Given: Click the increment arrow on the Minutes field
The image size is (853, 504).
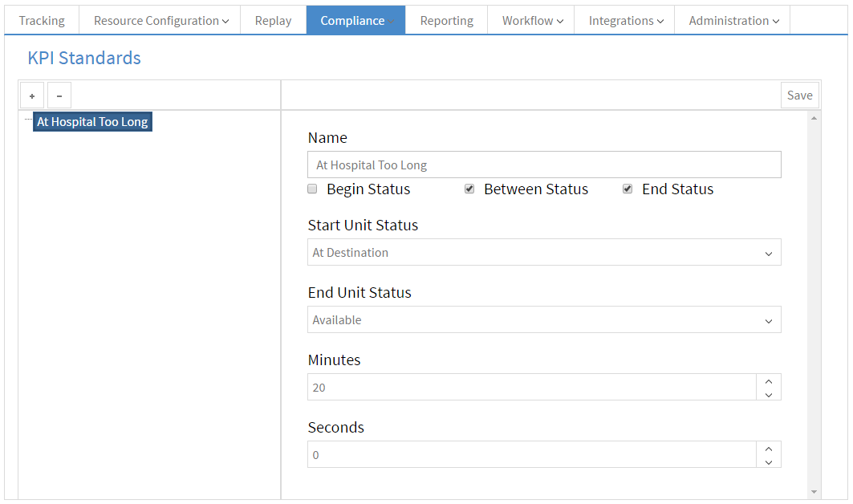Looking at the screenshot, I should click(768, 381).
